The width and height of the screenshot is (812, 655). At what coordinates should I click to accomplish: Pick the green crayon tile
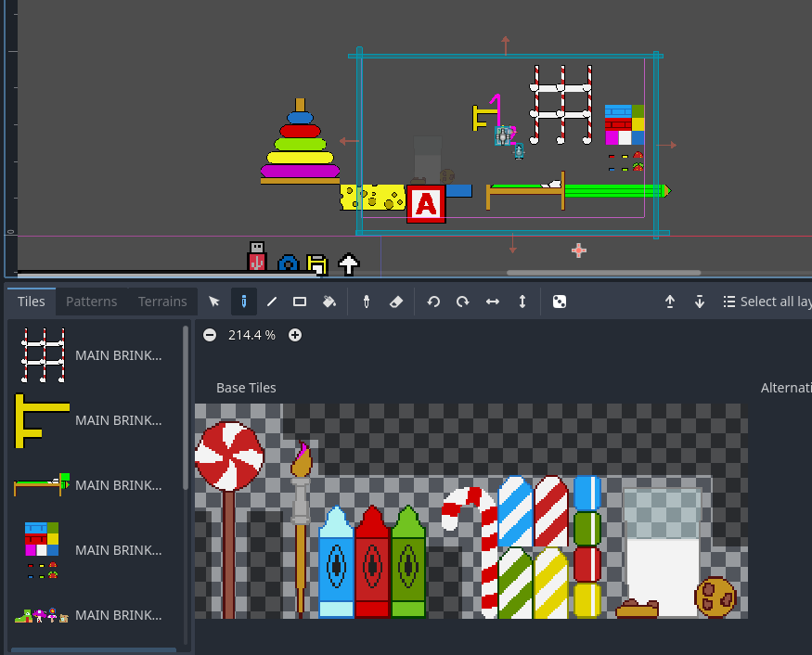[x=408, y=562]
